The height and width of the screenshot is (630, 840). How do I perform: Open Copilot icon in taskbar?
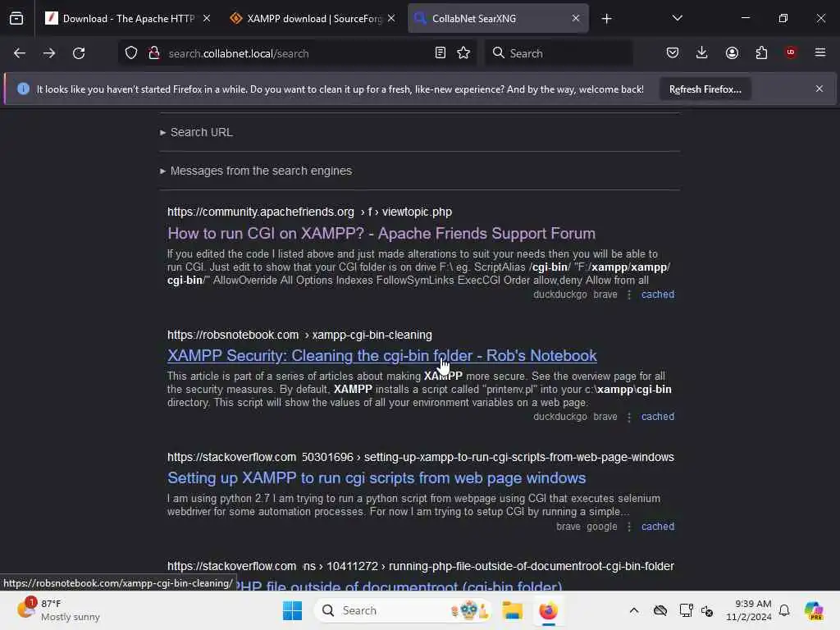pos(814,610)
